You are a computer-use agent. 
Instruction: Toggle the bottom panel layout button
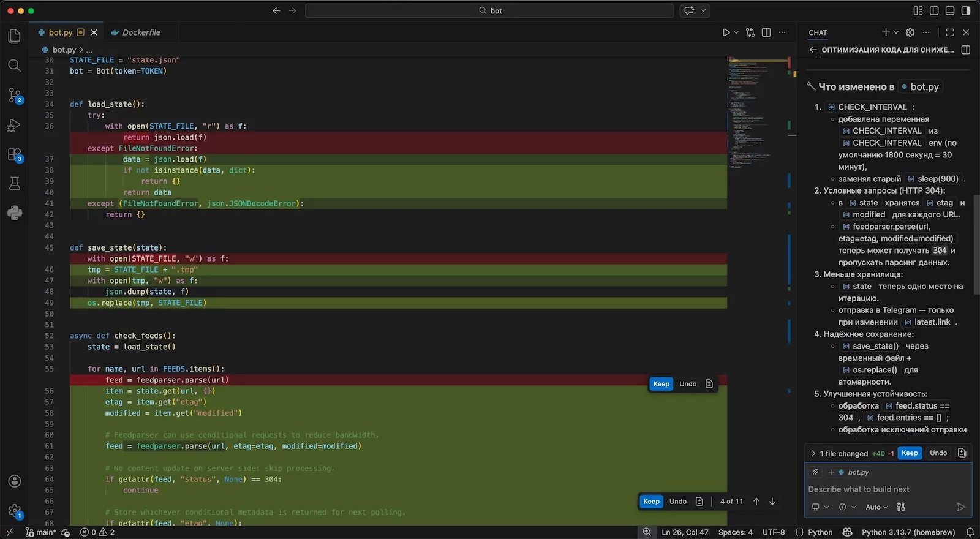coord(950,11)
